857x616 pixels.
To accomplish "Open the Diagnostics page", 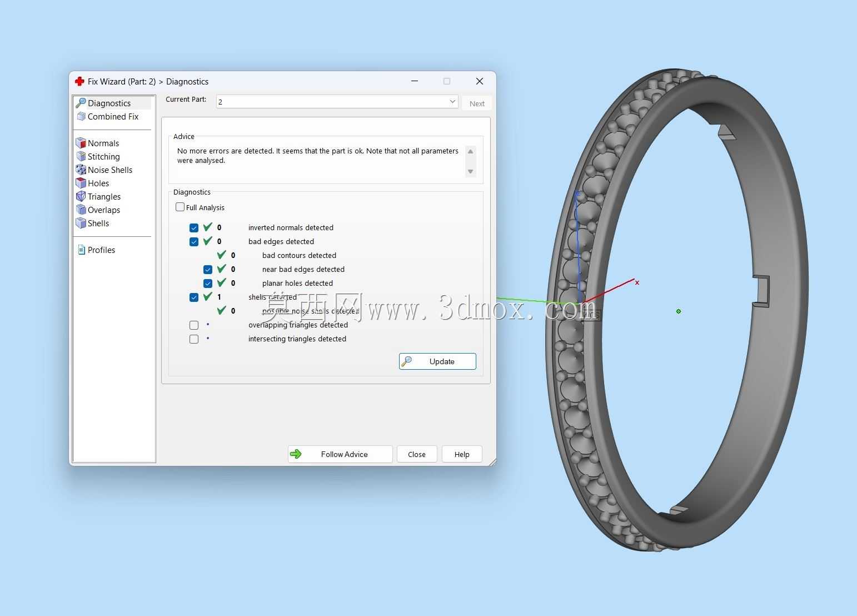I will pos(109,103).
